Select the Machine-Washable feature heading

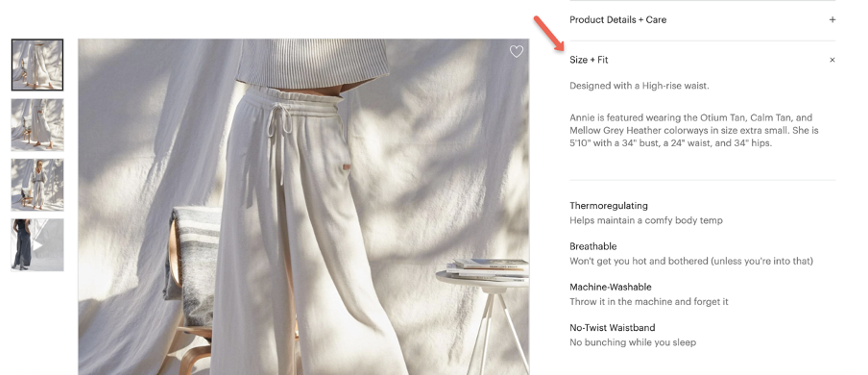[x=610, y=287]
